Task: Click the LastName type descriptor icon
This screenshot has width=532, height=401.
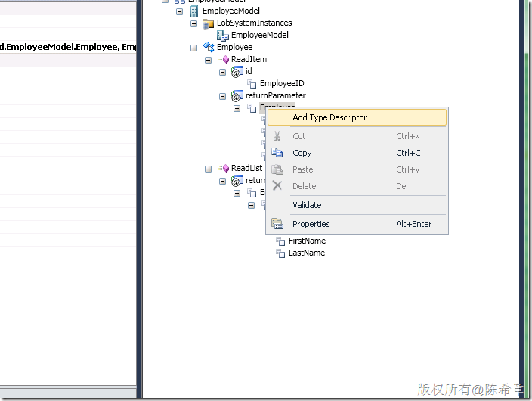Action: point(280,253)
